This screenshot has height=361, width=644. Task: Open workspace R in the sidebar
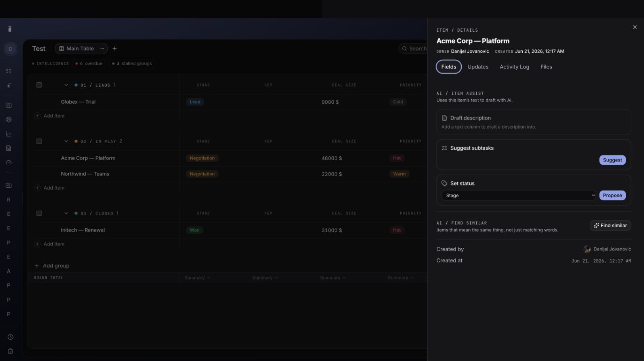pyautogui.click(x=9, y=200)
